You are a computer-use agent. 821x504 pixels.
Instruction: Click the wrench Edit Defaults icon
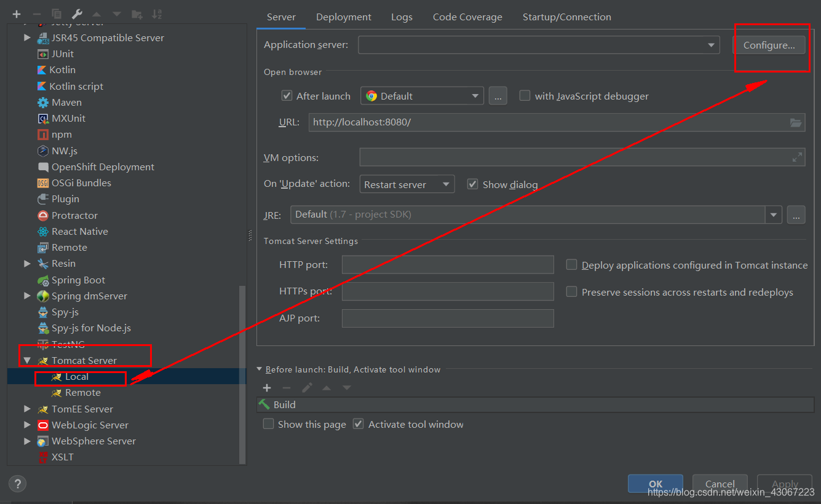point(77,14)
